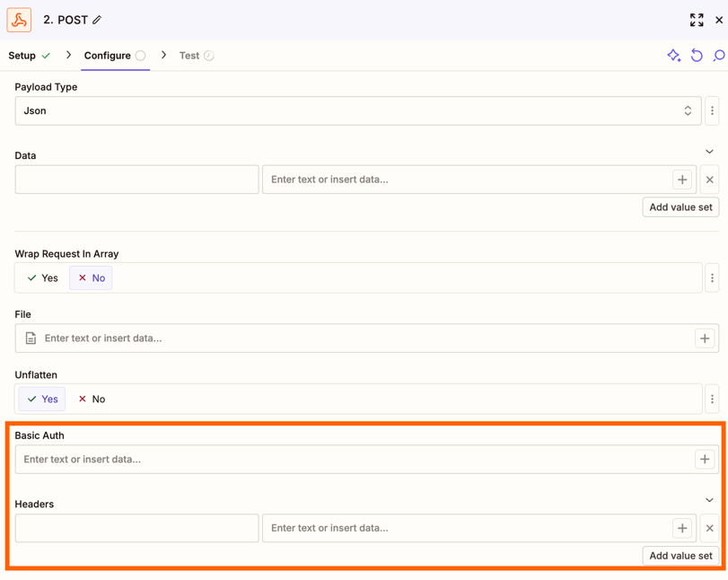Collapse the Headers section chevron
This screenshot has height=580, width=728.
click(x=709, y=500)
